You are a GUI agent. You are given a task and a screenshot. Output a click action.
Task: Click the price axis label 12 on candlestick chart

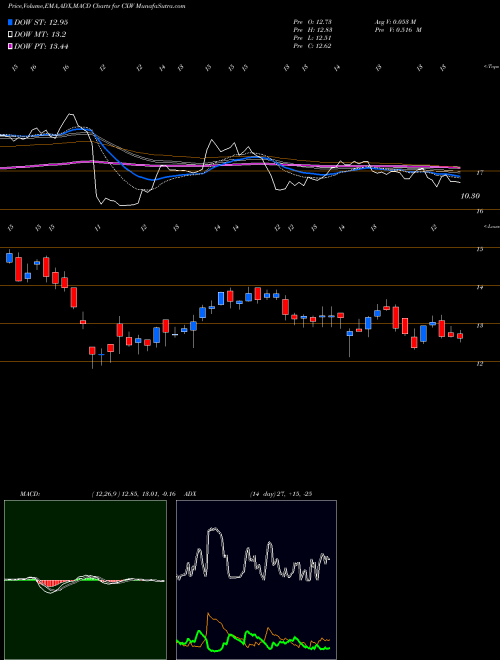pyautogui.click(x=480, y=364)
